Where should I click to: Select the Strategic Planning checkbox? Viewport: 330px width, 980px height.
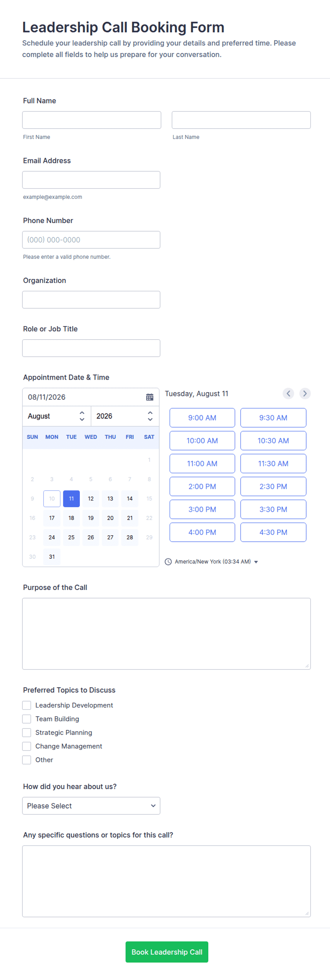click(x=27, y=732)
